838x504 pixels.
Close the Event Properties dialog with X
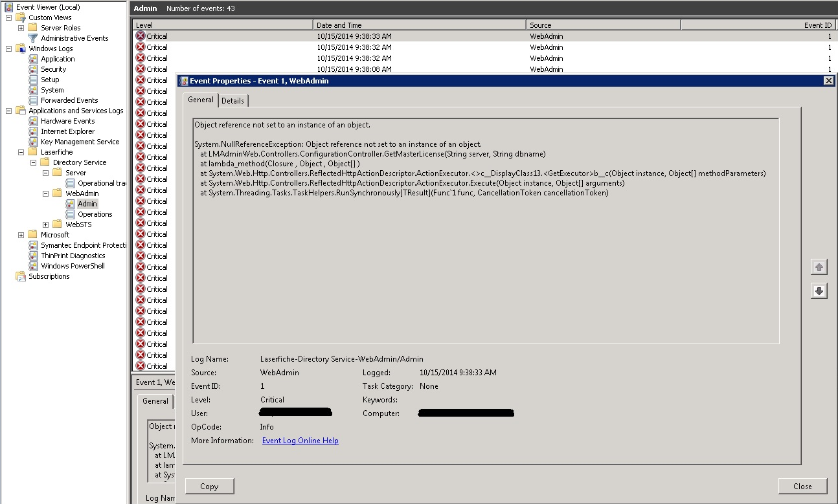click(828, 81)
